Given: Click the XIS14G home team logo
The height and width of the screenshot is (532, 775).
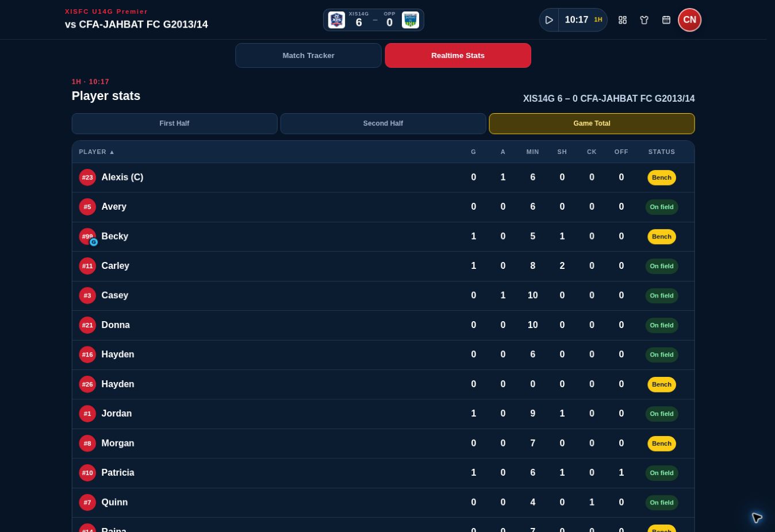Looking at the screenshot, I should pos(337,20).
